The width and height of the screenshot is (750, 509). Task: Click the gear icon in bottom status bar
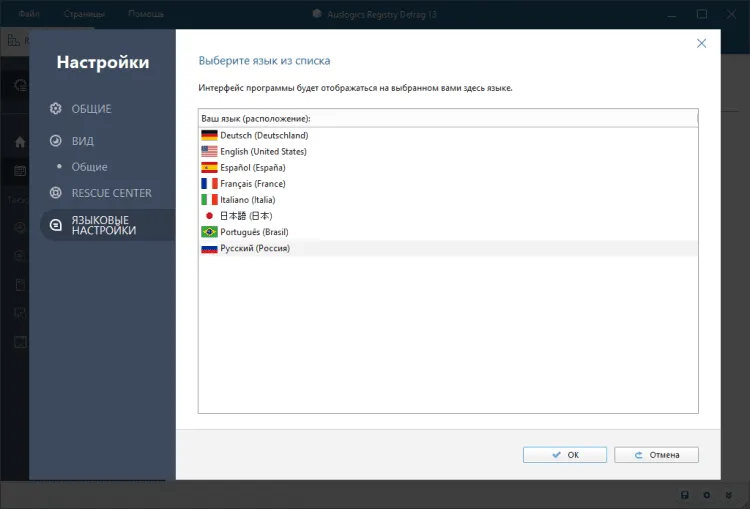coord(706,495)
